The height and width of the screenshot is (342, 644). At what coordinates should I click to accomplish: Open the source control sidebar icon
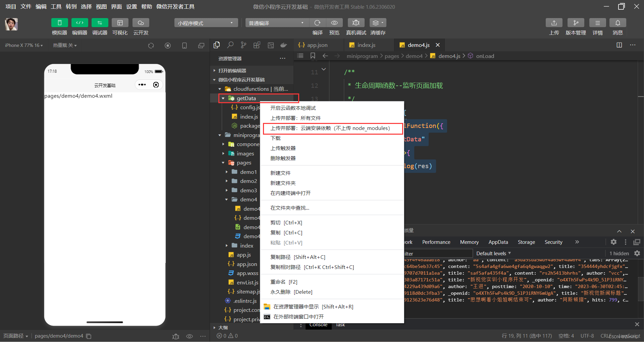pos(244,45)
